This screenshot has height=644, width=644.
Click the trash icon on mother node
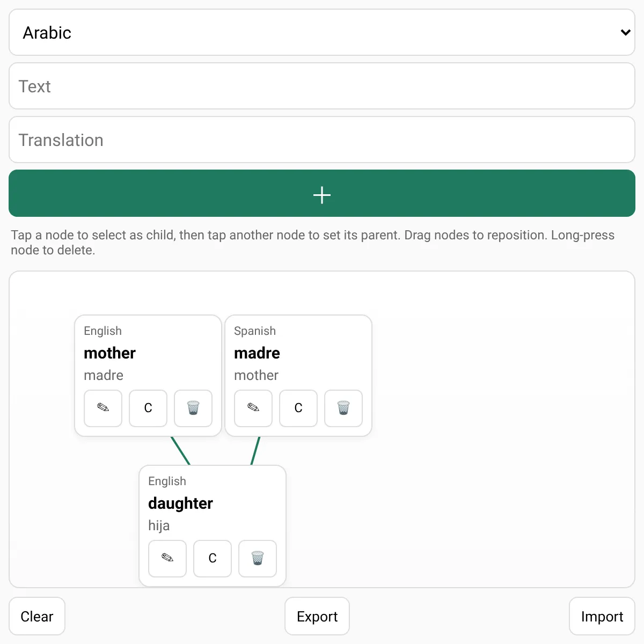click(193, 408)
